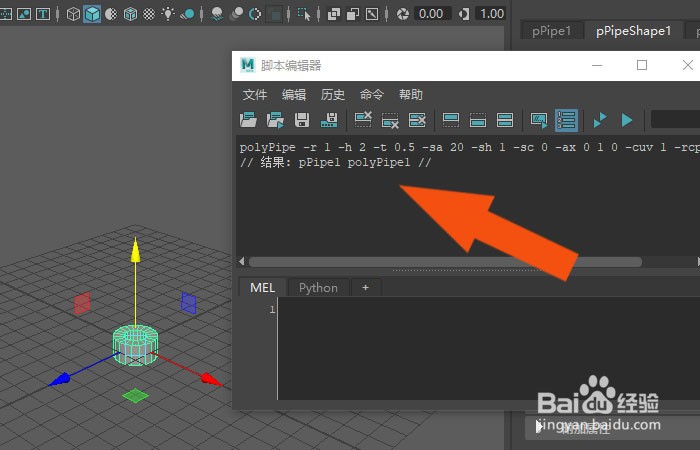Open the 帮助 menu in Script Editor
Image resolution: width=700 pixels, height=450 pixels.
point(411,95)
